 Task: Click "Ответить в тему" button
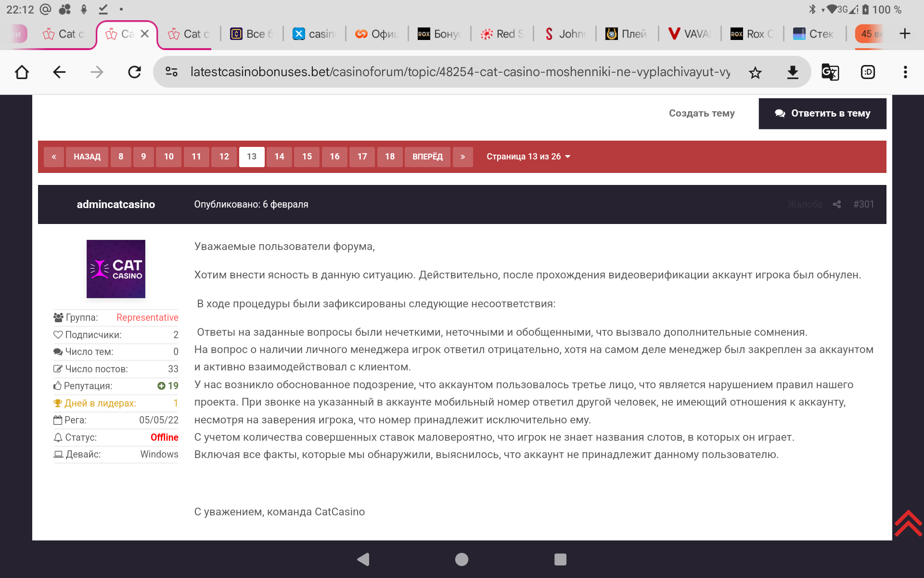pyautogui.click(x=822, y=113)
